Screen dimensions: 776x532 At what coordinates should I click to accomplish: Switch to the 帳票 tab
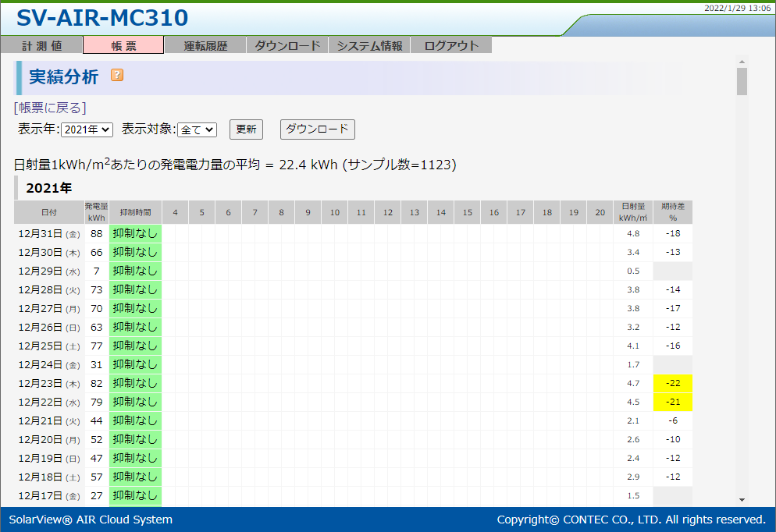(x=123, y=46)
